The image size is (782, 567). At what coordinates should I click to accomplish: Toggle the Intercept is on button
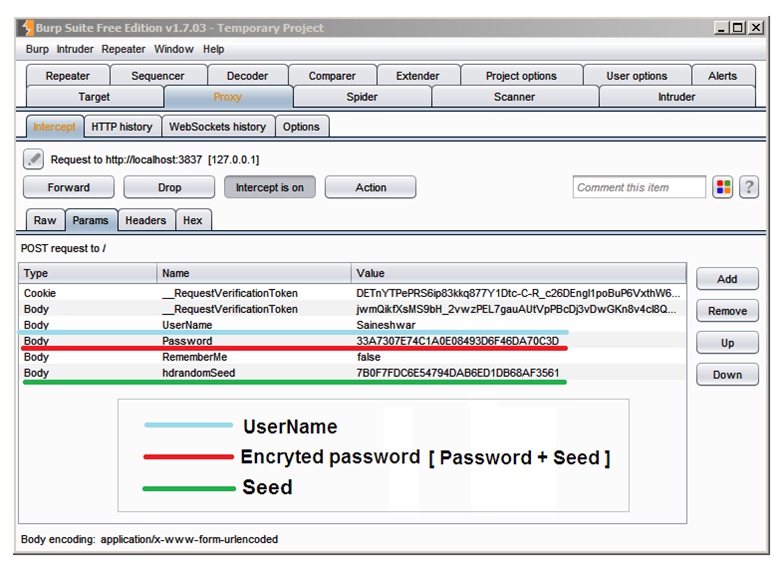point(269,188)
